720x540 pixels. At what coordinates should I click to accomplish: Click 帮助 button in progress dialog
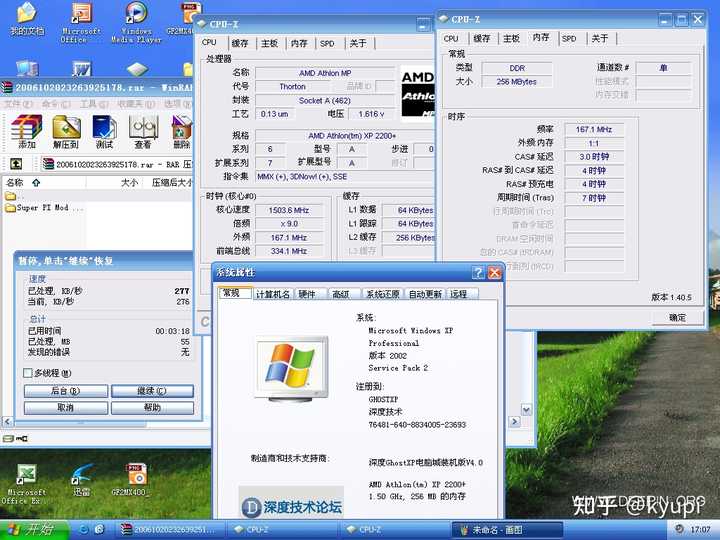click(x=152, y=408)
